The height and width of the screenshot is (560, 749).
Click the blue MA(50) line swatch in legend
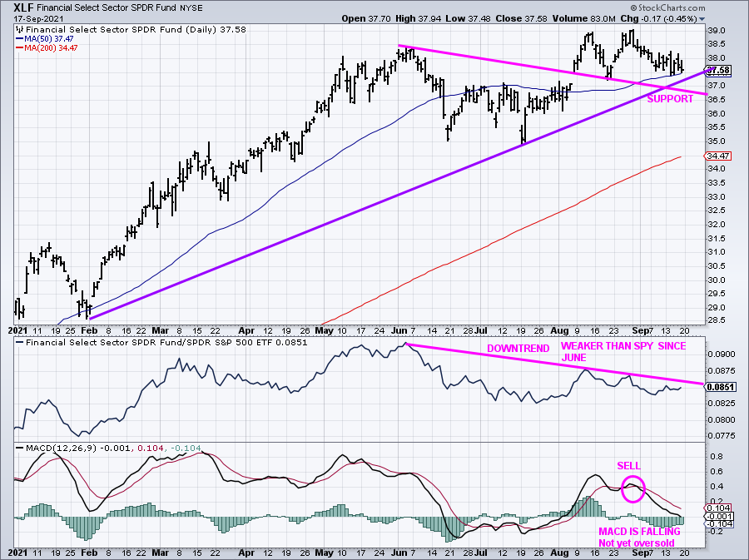(19, 38)
